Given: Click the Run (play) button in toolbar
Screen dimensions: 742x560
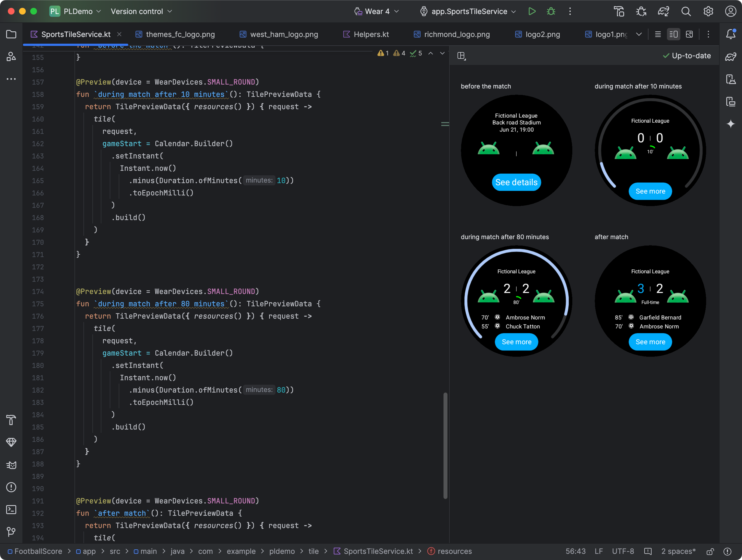Looking at the screenshot, I should [x=531, y=11].
